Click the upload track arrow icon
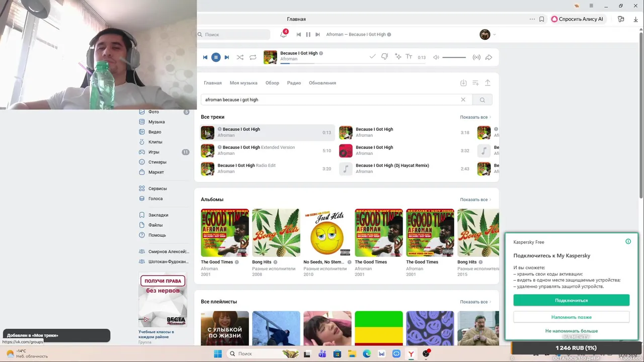The height and width of the screenshot is (362, 644). point(488,83)
